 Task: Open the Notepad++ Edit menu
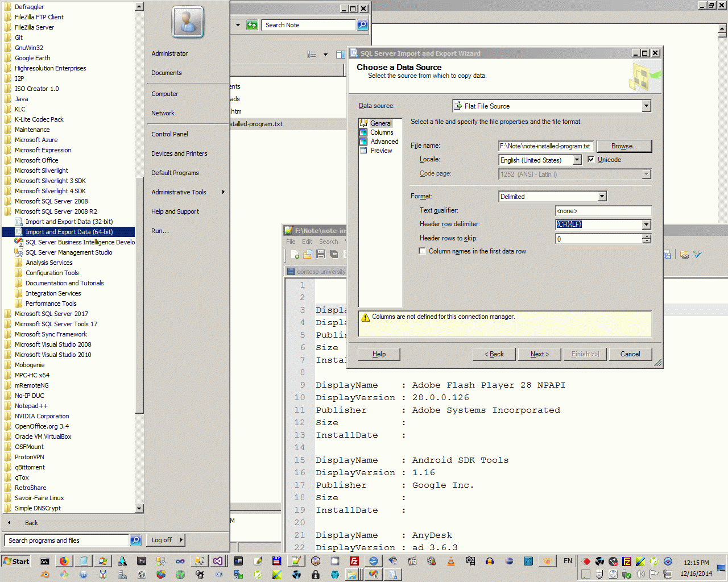pyautogui.click(x=307, y=242)
